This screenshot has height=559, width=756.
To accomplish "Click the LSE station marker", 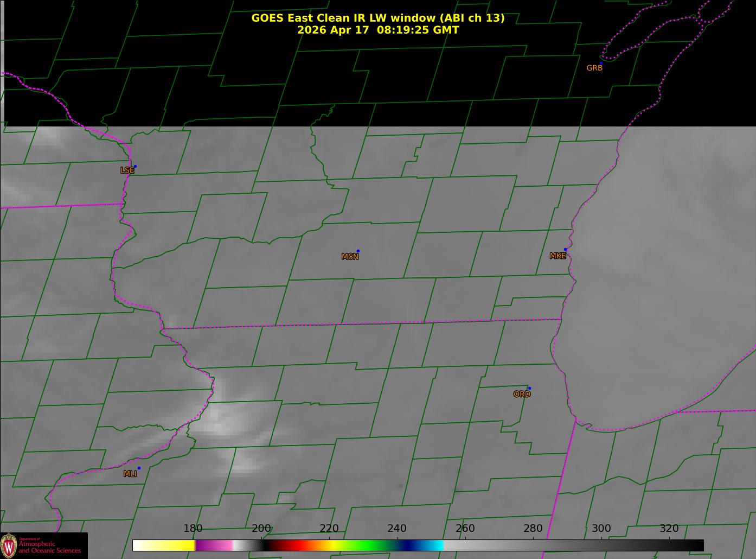I will coord(135,166).
